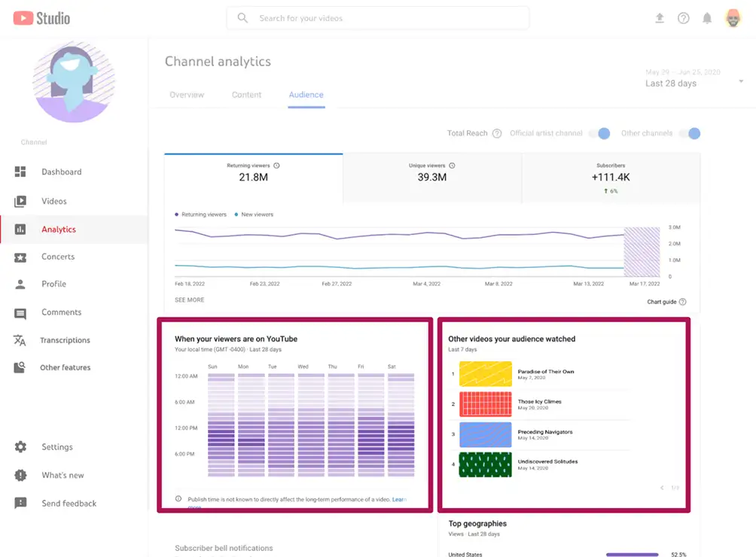The height and width of the screenshot is (557, 756).
Task: Click the Chart guide help icon
Action: pyautogui.click(x=683, y=302)
